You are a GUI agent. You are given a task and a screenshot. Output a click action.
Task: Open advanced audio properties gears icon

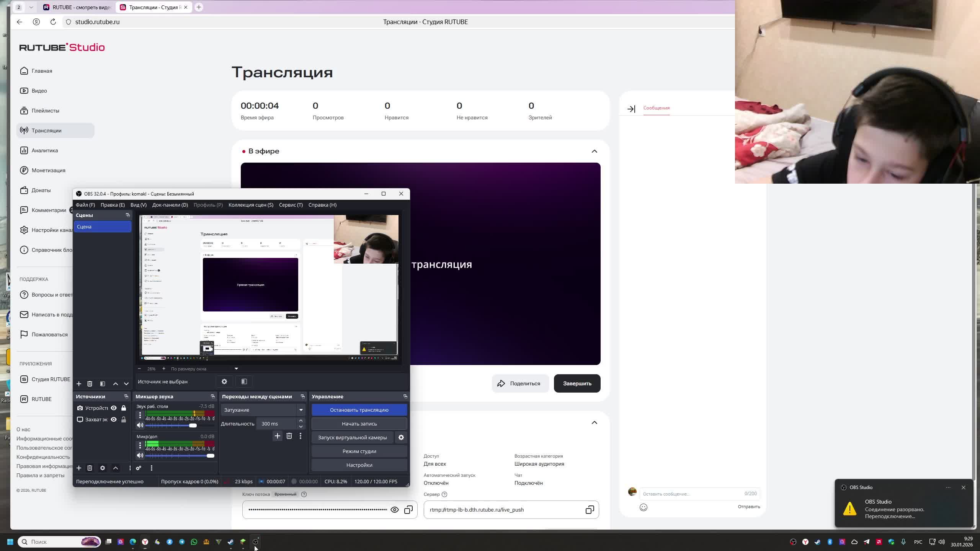click(139, 468)
